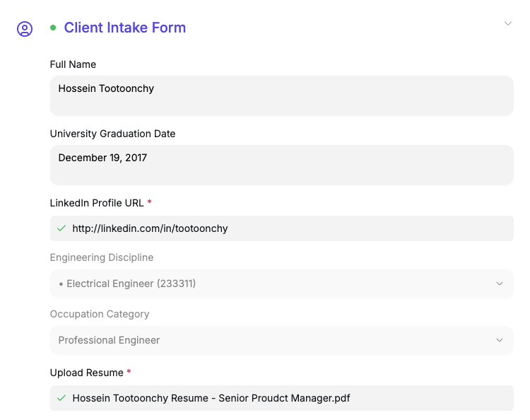Click the Upload Resume label

coord(86,373)
